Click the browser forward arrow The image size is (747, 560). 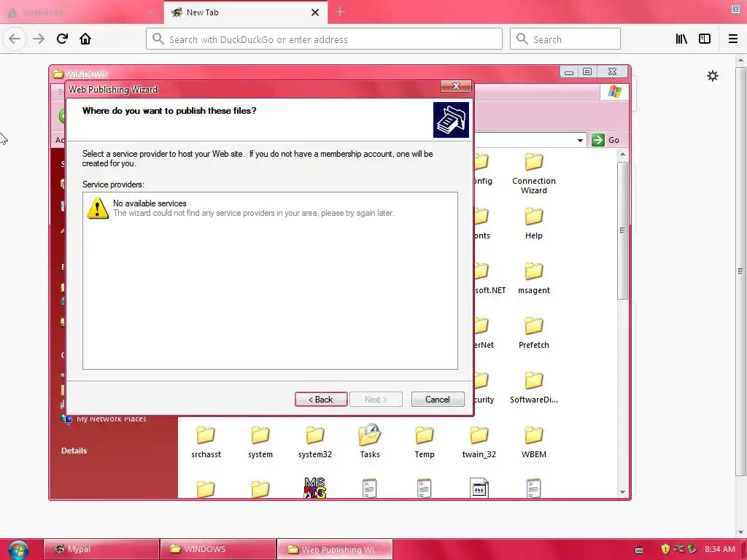click(x=39, y=39)
